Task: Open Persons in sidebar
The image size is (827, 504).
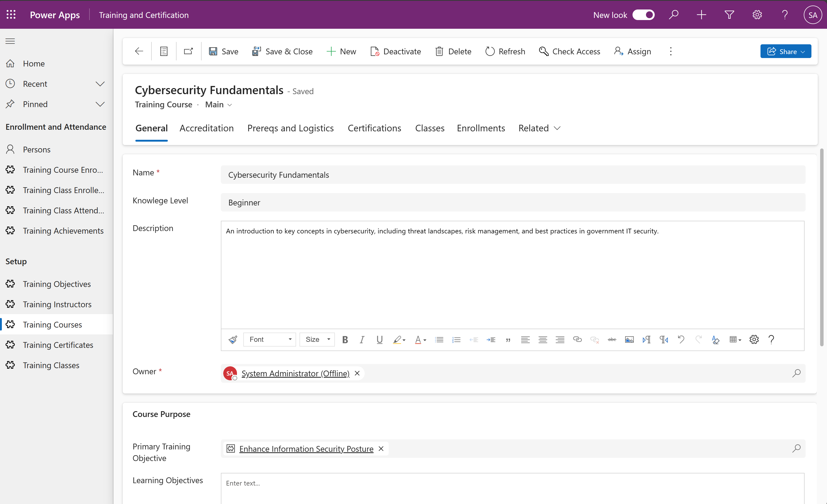Action: (x=56, y=149)
